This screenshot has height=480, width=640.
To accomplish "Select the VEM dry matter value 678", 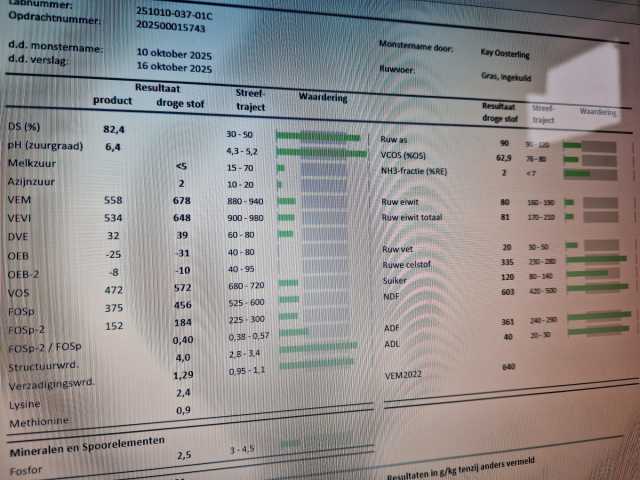I will click(x=182, y=200).
